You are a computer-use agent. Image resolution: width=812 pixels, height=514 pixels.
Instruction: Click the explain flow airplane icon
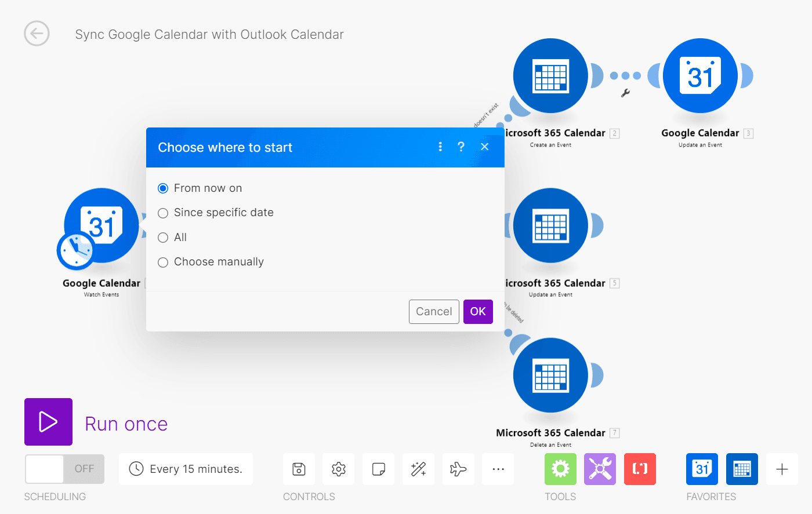tap(458, 469)
